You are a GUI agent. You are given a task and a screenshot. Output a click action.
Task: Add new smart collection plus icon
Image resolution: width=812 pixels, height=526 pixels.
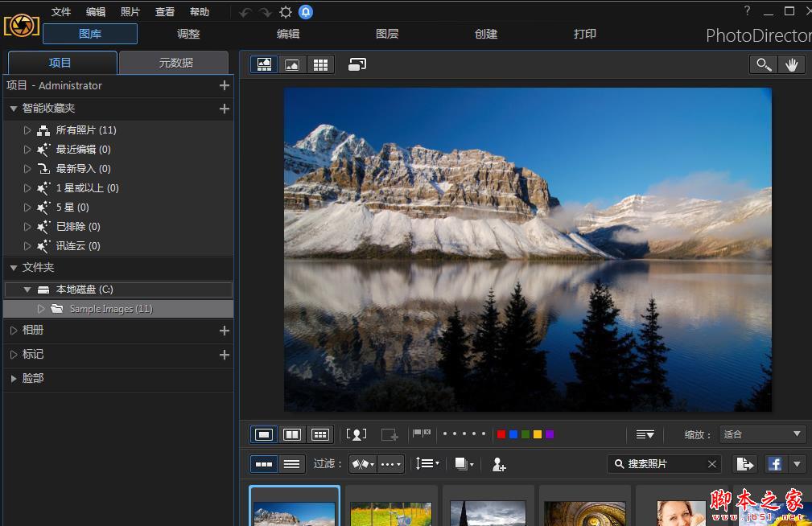pos(225,109)
